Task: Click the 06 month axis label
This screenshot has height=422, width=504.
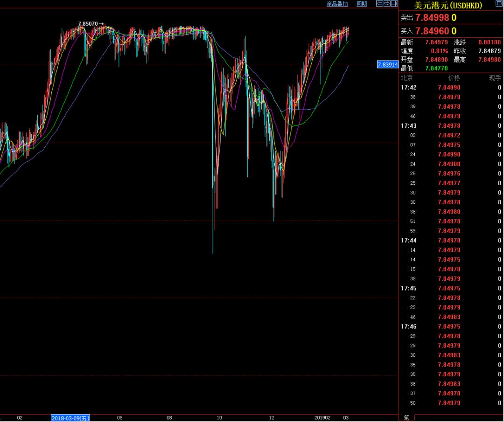Action: (119, 417)
